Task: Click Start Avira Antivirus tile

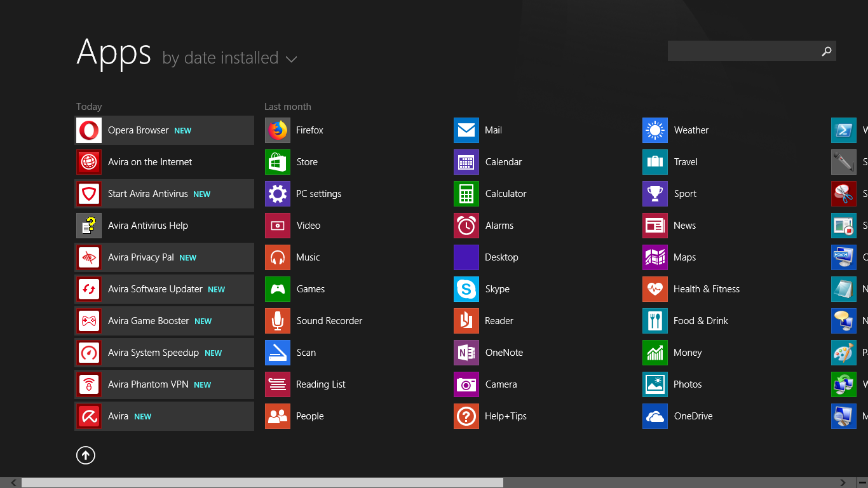Action: 165,194
